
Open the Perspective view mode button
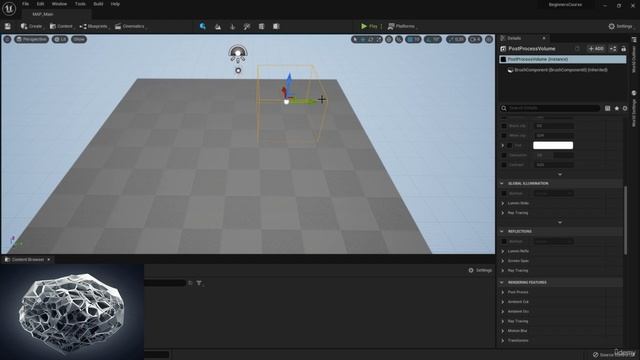[x=31, y=39]
